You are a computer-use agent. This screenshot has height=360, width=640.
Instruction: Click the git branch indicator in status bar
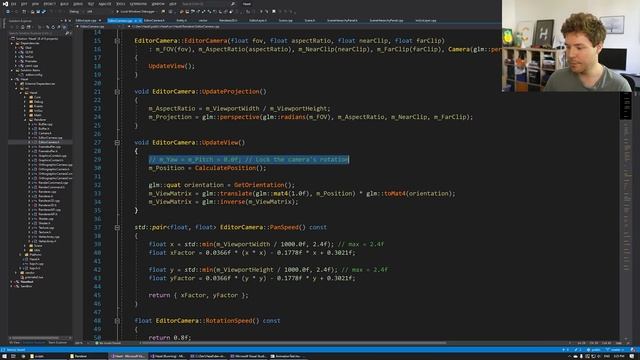point(615,350)
